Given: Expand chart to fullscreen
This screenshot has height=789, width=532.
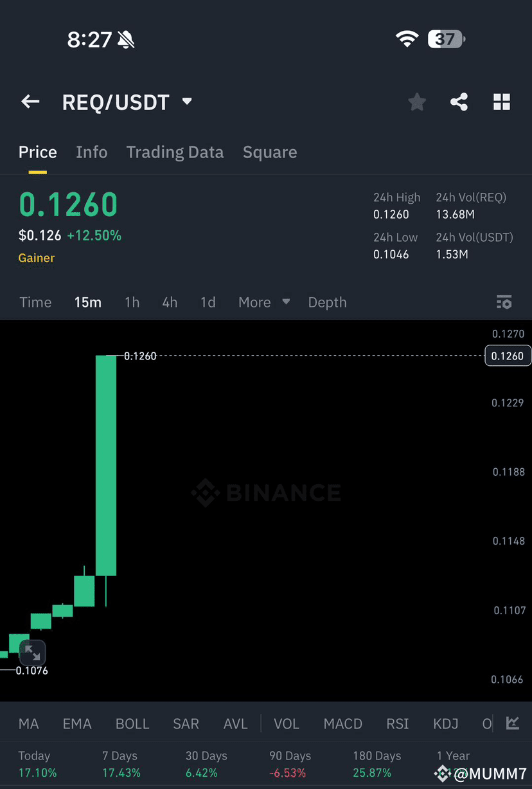Looking at the screenshot, I should (x=32, y=653).
